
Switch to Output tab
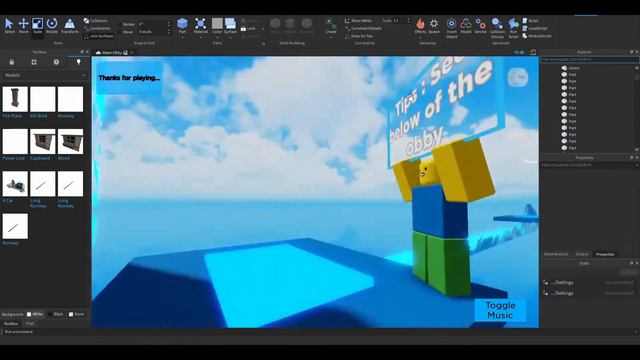point(582,254)
